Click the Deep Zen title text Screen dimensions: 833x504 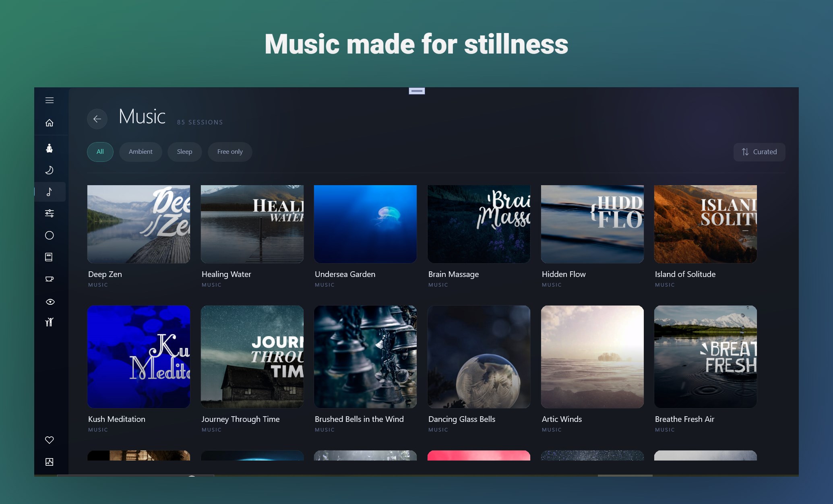tap(105, 274)
